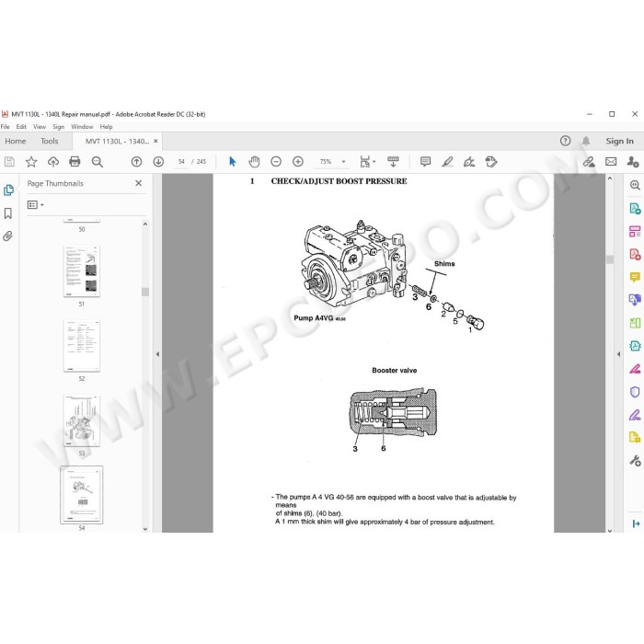Close the MVT 1130L document tab
This screenshot has width=644, height=644.
pos(155,141)
